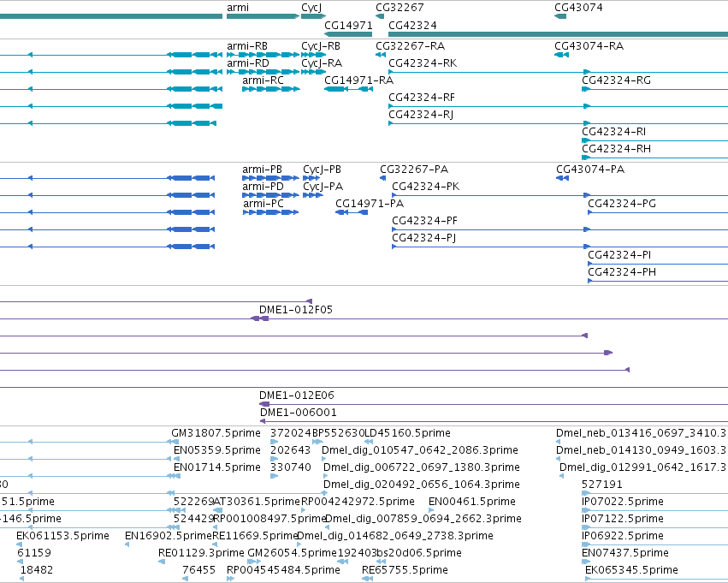Select the CG42324-RK transcript

pos(558,72)
